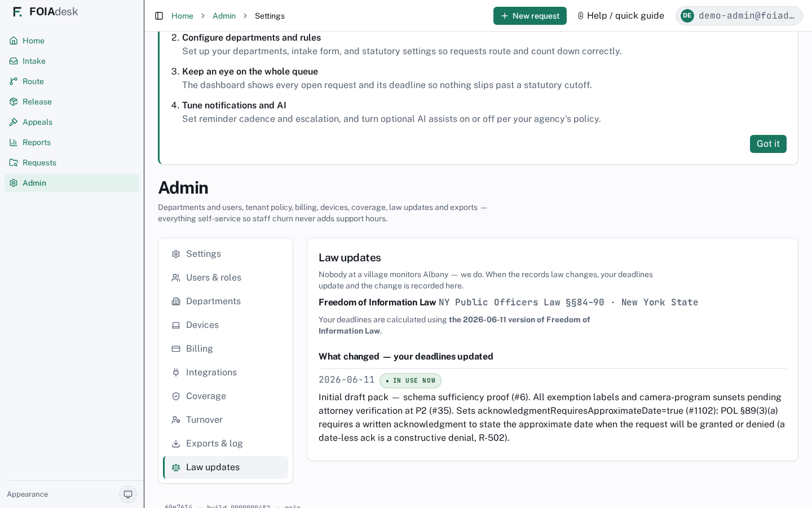This screenshot has height=508, width=812.
Task: Click the Admin breadcrumb link
Action: (x=224, y=16)
